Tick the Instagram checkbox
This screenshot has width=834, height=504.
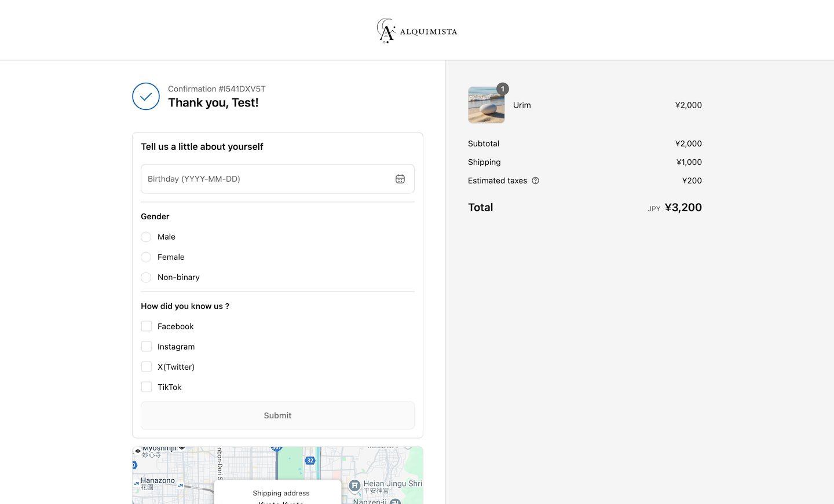coord(147,347)
